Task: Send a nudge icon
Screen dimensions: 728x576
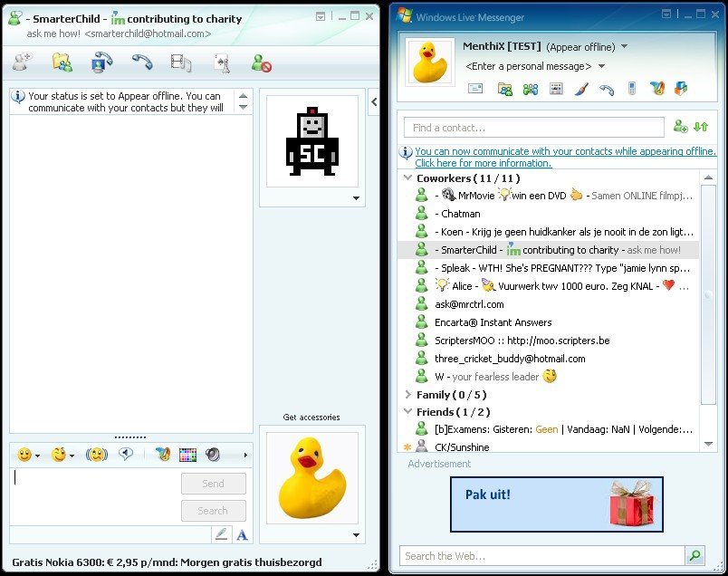Action: coord(97,455)
